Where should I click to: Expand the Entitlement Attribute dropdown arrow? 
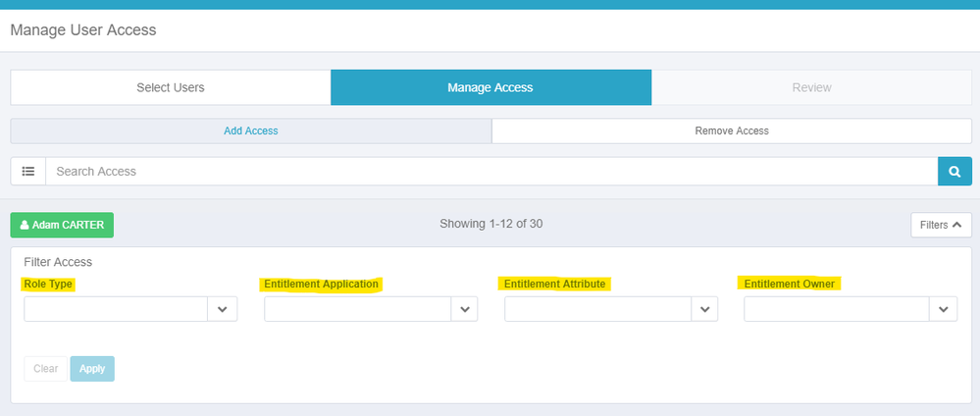point(703,309)
